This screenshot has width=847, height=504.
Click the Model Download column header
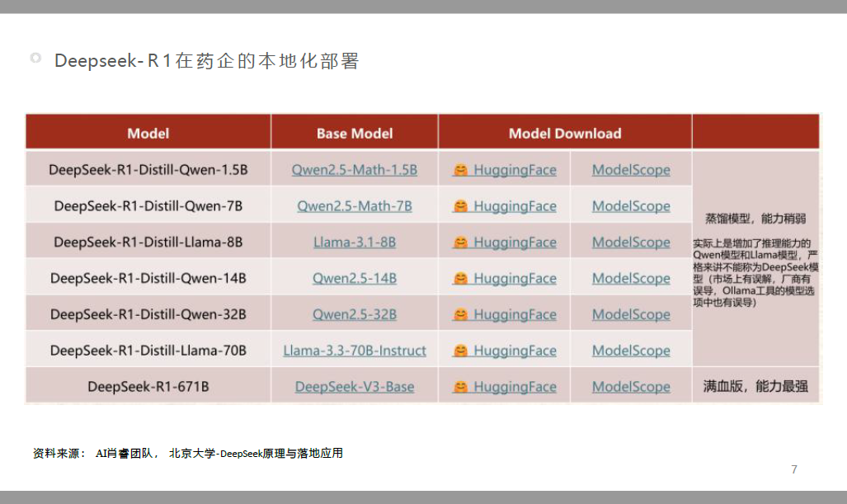point(565,133)
